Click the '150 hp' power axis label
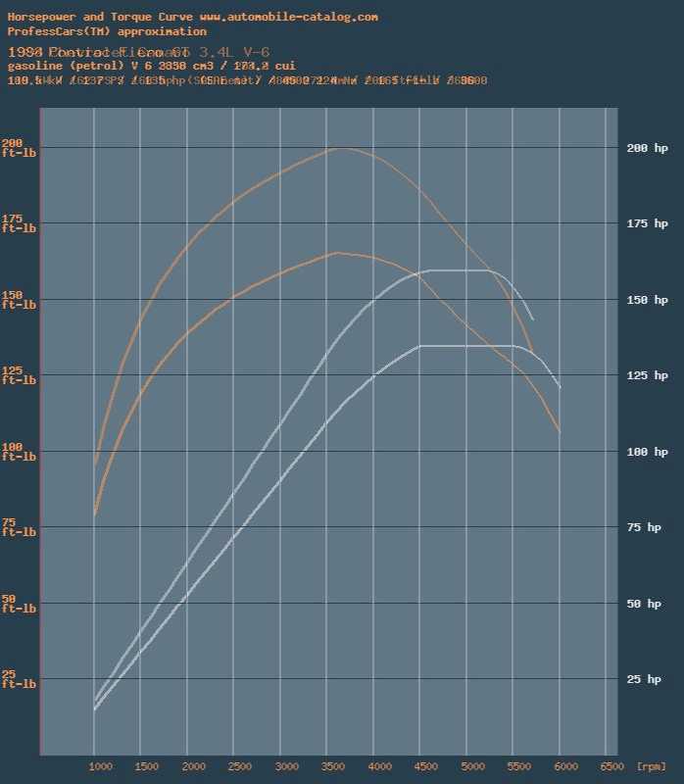684x784 pixels. tap(648, 300)
